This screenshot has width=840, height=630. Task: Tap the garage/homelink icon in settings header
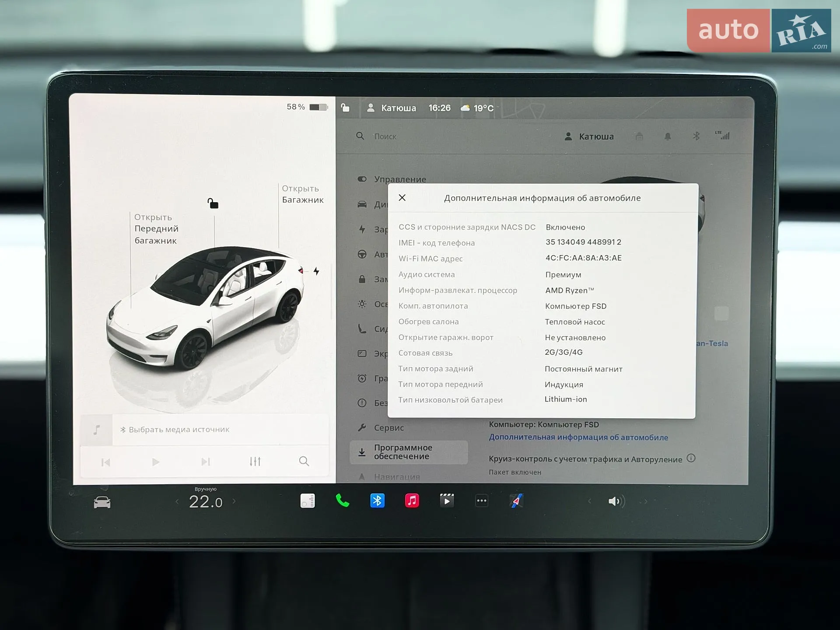(639, 136)
